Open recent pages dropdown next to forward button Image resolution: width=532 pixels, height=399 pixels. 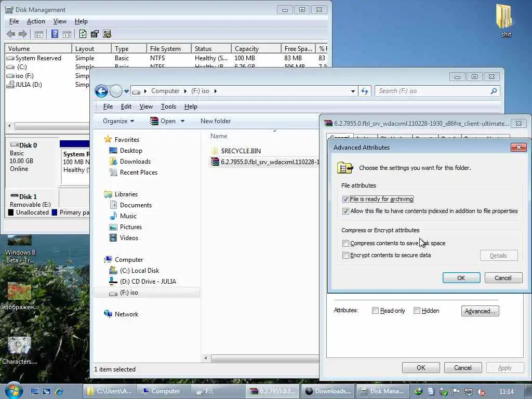tap(126, 91)
